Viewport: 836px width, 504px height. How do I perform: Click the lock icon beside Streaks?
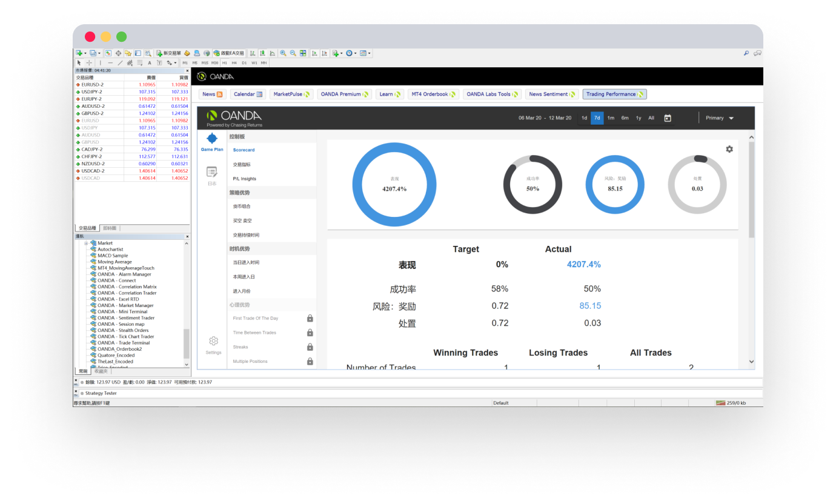(310, 347)
